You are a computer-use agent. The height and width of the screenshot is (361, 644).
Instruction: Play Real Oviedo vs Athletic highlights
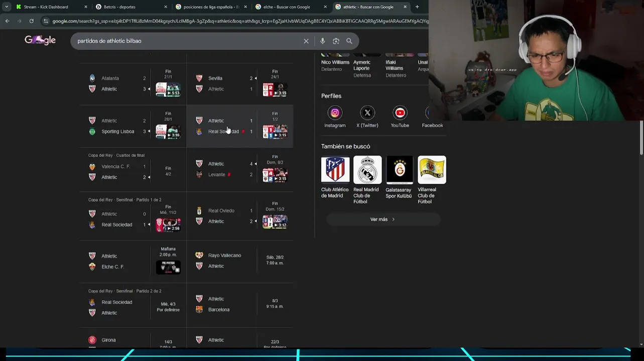pos(275,222)
